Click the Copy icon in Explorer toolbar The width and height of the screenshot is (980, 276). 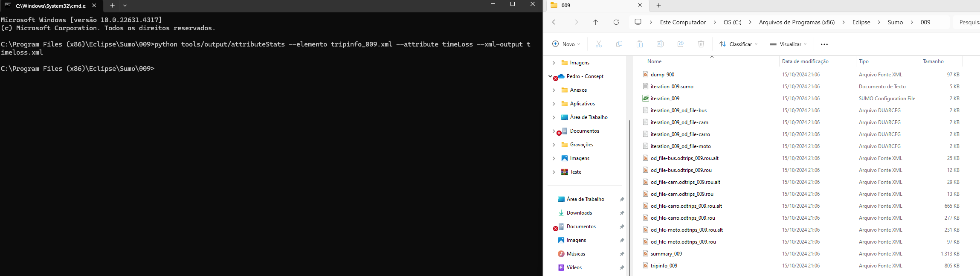click(619, 44)
